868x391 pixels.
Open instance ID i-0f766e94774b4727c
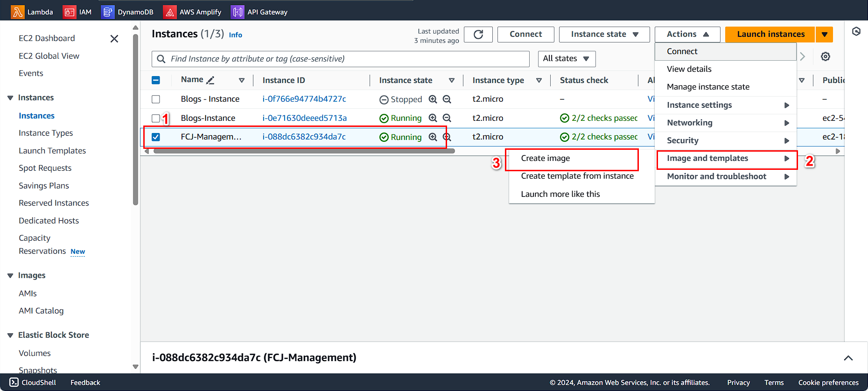coord(304,99)
